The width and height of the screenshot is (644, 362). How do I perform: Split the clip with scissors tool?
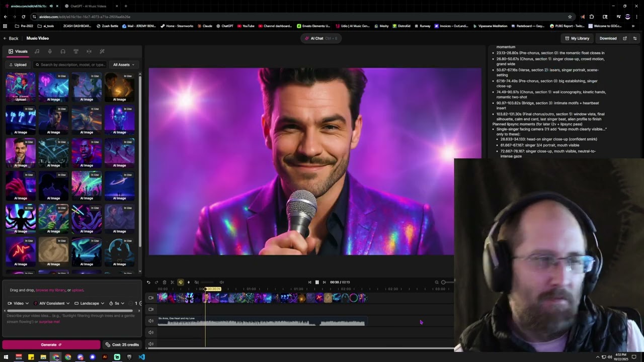173,282
